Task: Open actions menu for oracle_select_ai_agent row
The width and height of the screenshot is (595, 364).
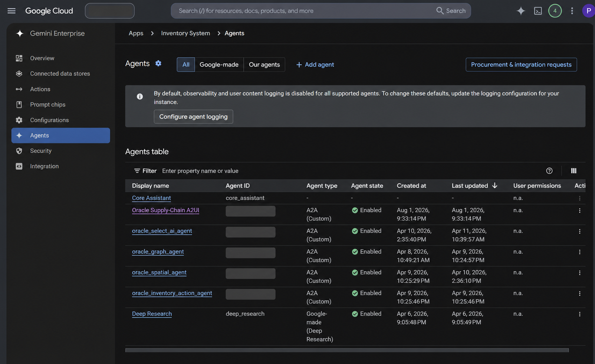Action: point(579,231)
